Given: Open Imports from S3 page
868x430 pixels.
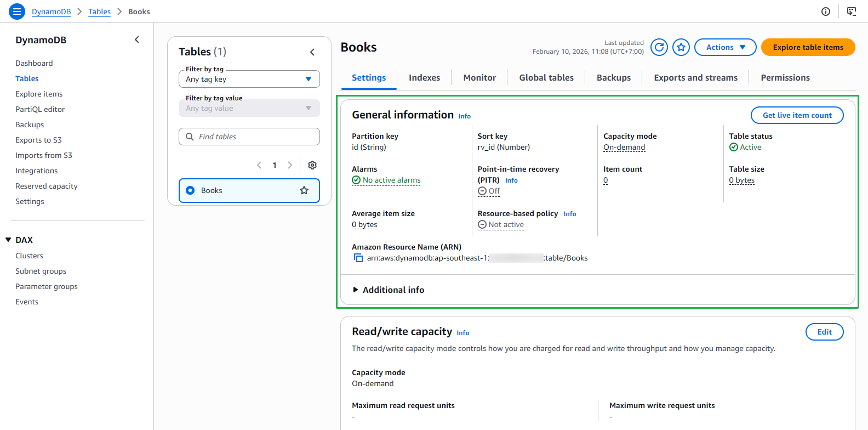Looking at the screenshot, I should [x=44, y=155].
